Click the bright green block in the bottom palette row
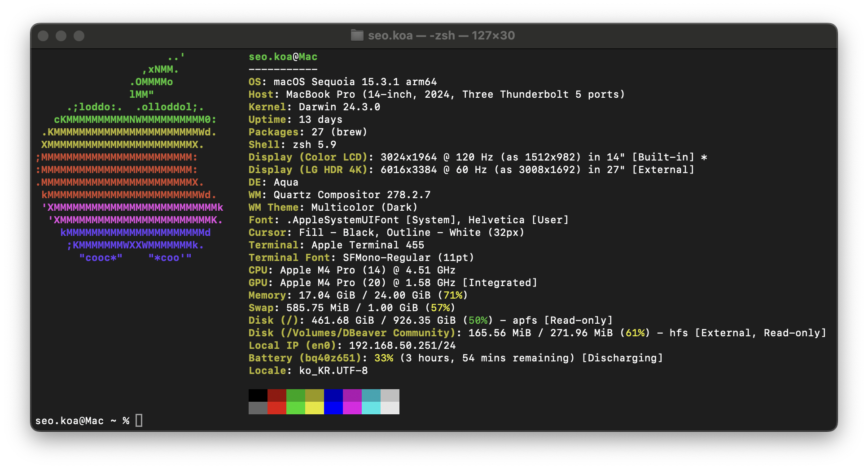 (x=296, y=408)
